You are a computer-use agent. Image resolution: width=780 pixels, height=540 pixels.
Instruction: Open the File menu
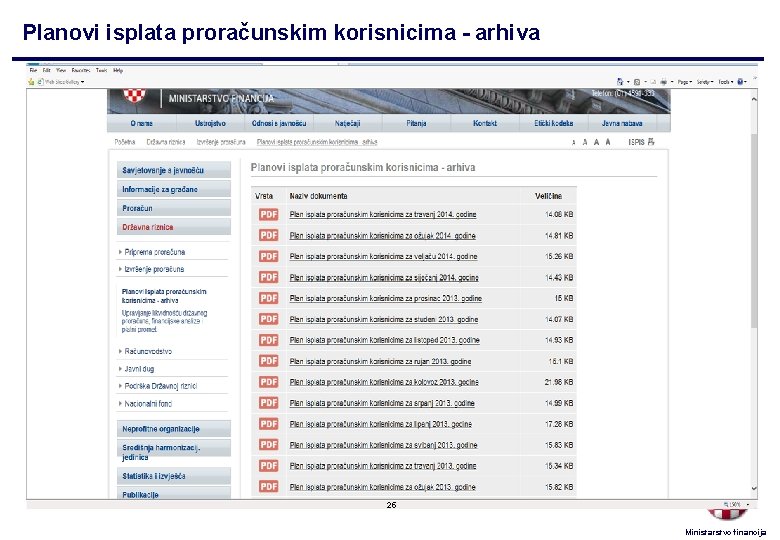(33, 71)
